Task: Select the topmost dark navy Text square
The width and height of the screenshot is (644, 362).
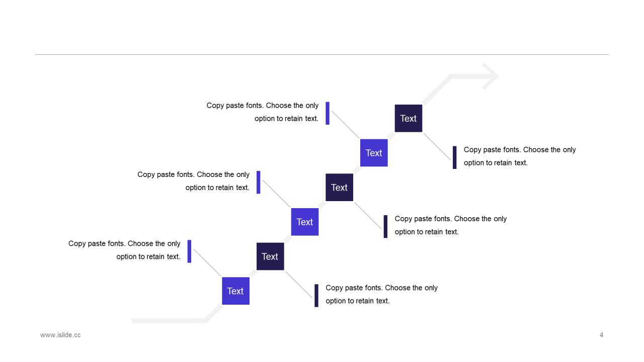Action: coord(408,118)
